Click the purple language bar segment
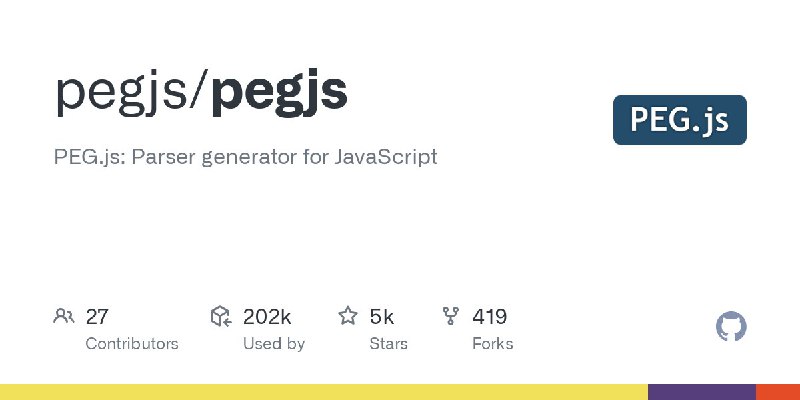The width and height of the screenshot is (800, 400). (702, 392)
